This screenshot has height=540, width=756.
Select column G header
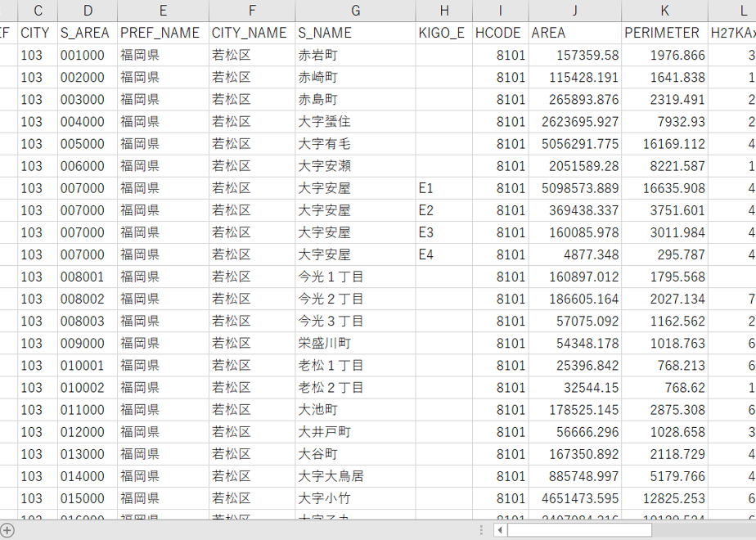coord(355,11)
